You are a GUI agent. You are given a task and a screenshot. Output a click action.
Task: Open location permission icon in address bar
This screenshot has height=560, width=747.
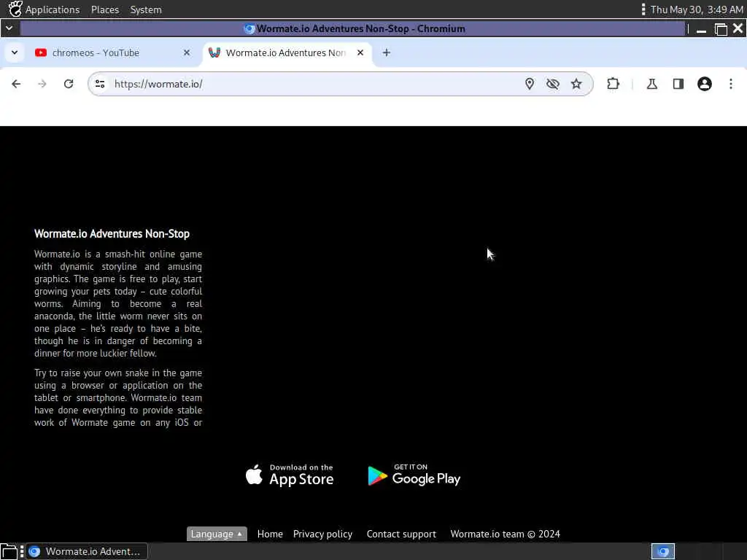(530, 84)
